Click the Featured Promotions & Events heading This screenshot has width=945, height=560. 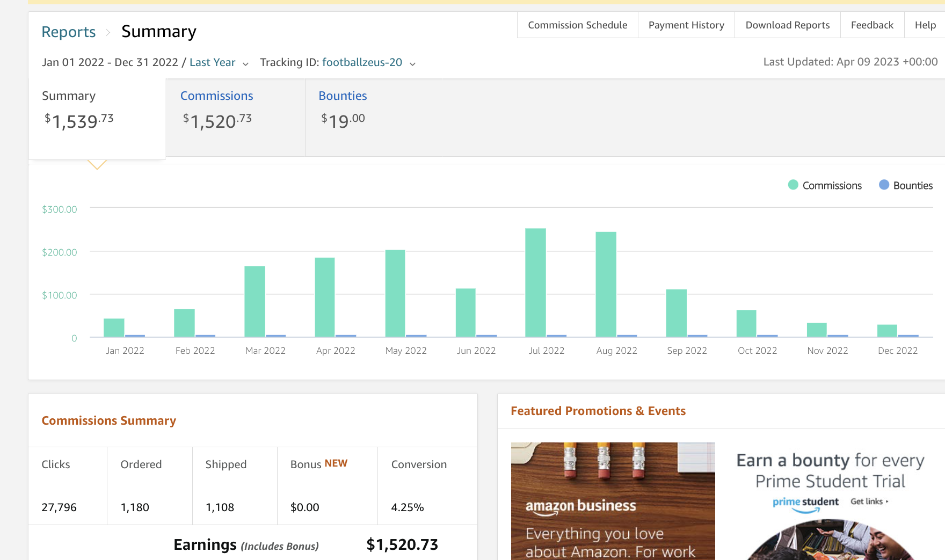pyautogui.click(x=598, y=411)
